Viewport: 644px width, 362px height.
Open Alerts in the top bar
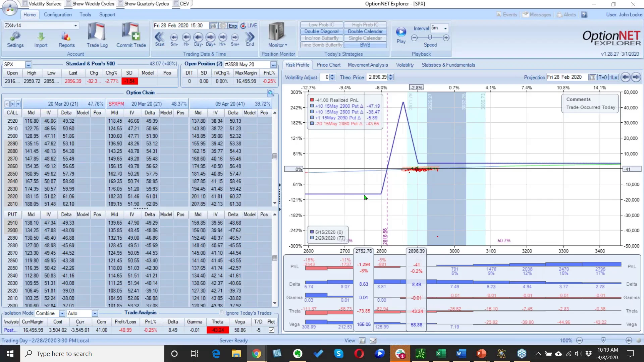click(567, 15)
